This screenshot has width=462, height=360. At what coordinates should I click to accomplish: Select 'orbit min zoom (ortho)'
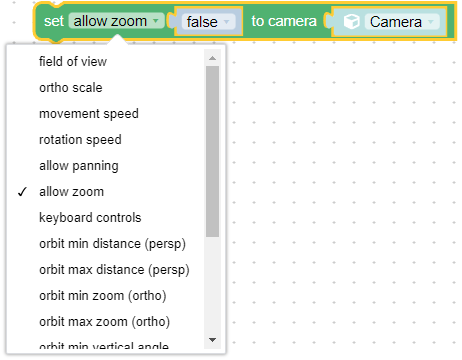tap(105, 296)
